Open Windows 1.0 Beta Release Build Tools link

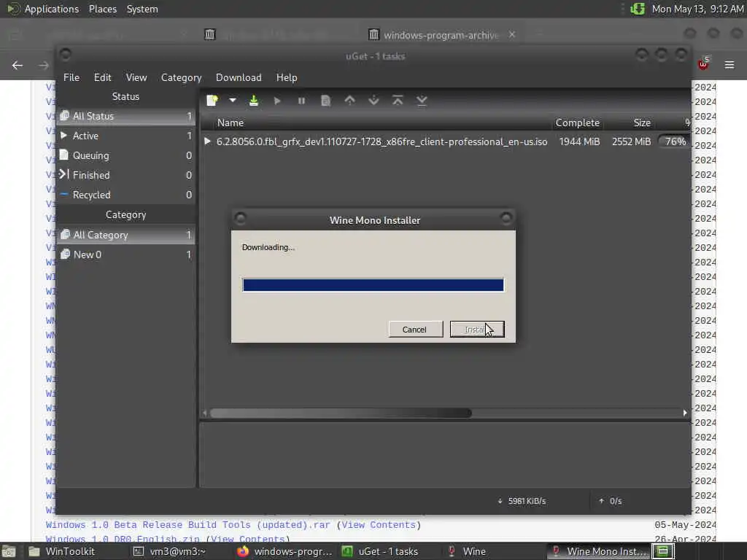coord(187,525)
